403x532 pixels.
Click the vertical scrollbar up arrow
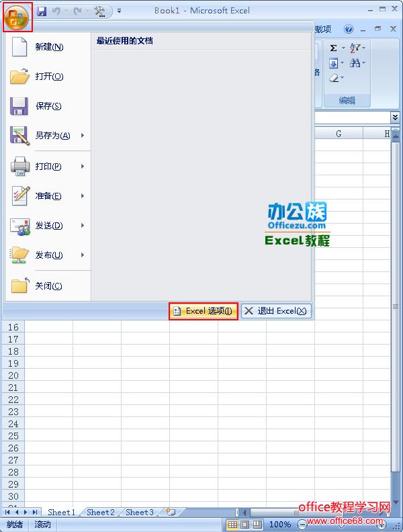click(x=395, y=136)
